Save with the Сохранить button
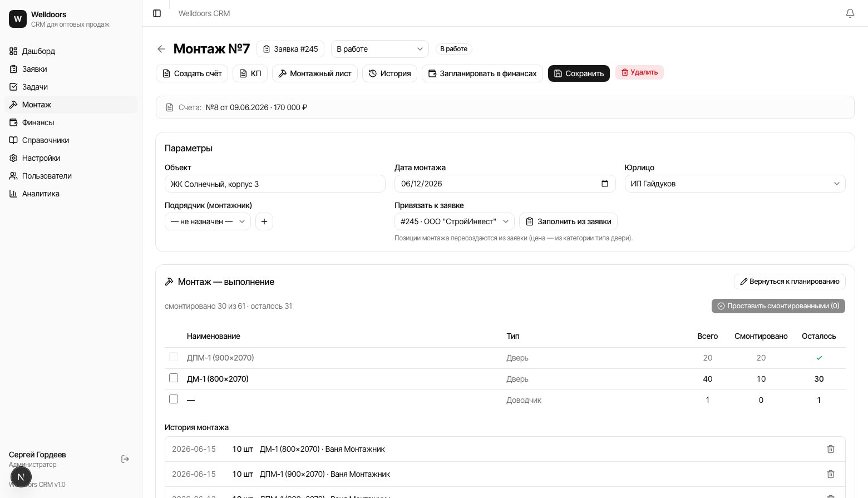This screenshot has height=498, width=868. click(579, 73)
